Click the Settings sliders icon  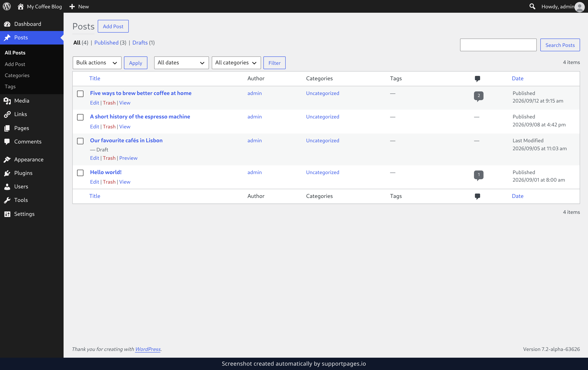pyautogui.click(x=7, y=214)
